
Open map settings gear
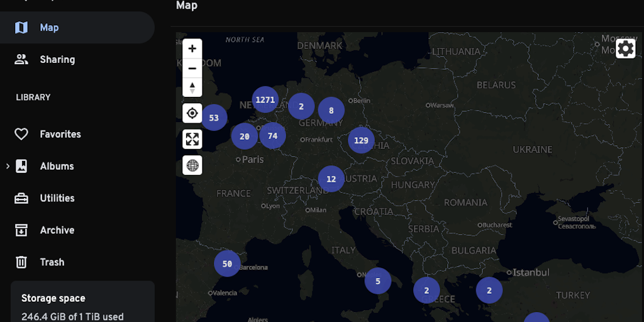pos(626,49)
